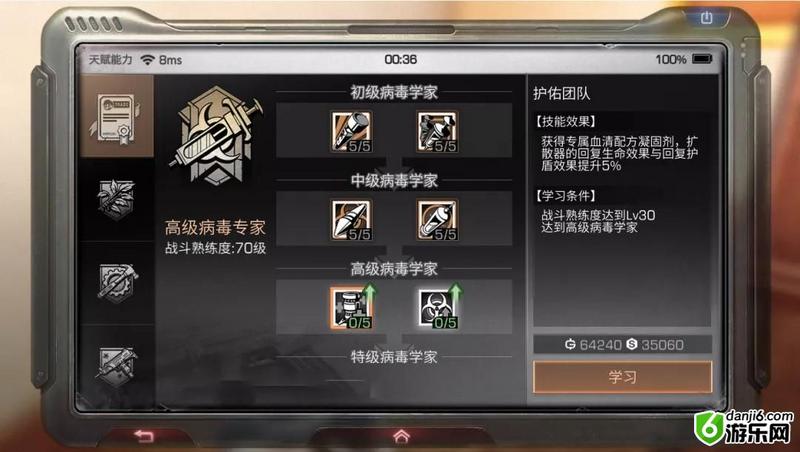Viewport: 800px width, 452px height.
Task: Open the gear and hammer talent category
Action: pyautogui.click(x=117, y=282)
